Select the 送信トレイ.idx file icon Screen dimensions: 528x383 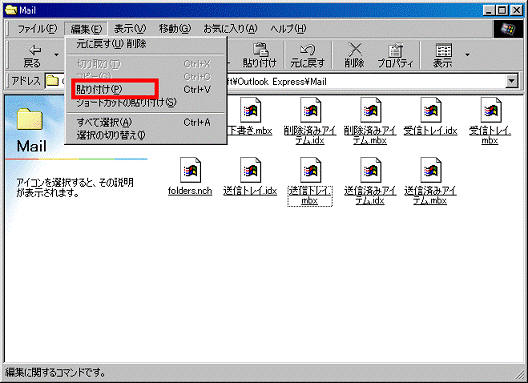250,170
